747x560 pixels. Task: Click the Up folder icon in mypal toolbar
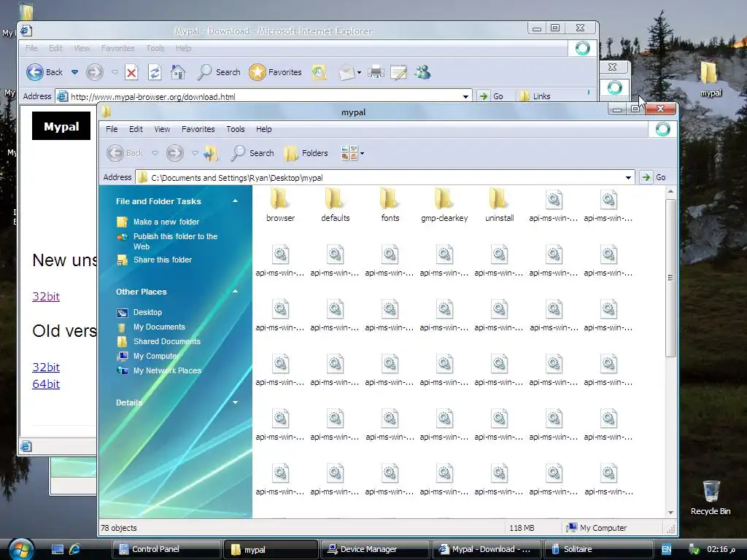click(x=211, y=153)
